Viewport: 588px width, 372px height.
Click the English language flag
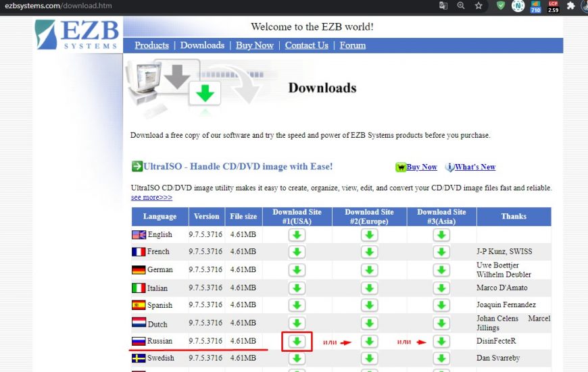(x=139, y=234)
